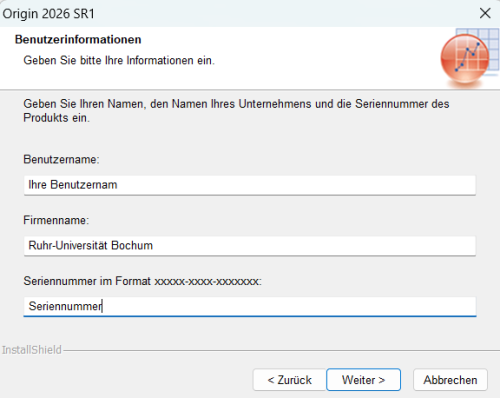Click the 'Geben Sie bitte Ihre Informationen ein.' text
The width and height of the screenshot is (500, 398).
pos(119,60)
